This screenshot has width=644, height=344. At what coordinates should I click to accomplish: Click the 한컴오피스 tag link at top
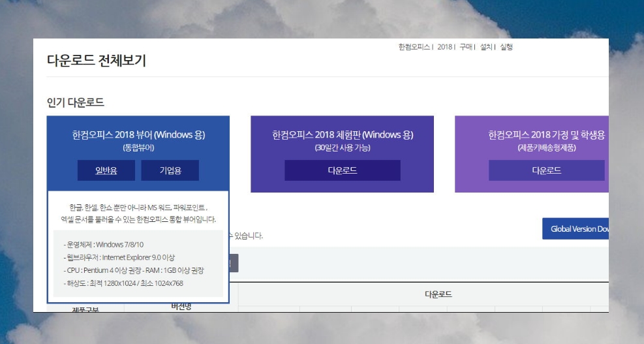[x=414, y=47]
